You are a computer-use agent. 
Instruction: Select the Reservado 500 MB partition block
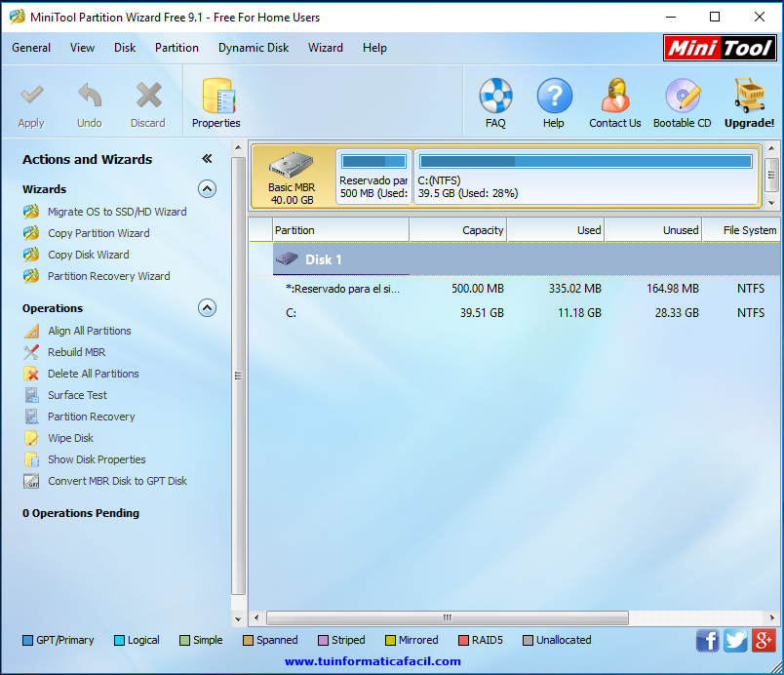click(373, 177)
